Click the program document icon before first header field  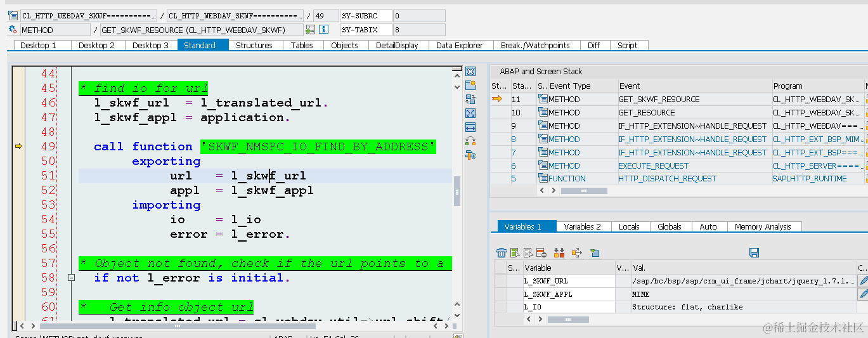13,16
